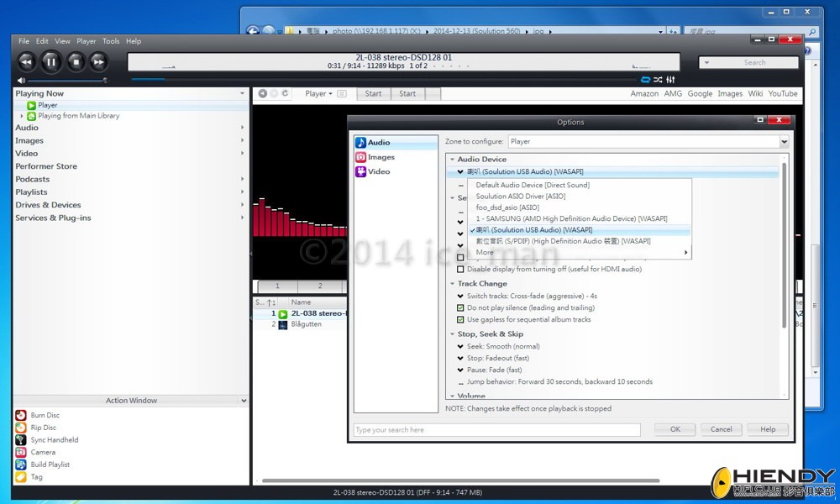Toggle Use gapless for sequential album tracks
Screen dimensions: 840x504
click(460, 320)
